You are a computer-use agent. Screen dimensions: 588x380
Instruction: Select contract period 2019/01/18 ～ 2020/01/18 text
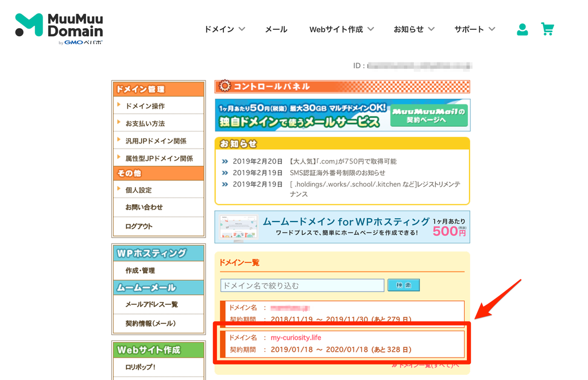click(x=319, y=350)
